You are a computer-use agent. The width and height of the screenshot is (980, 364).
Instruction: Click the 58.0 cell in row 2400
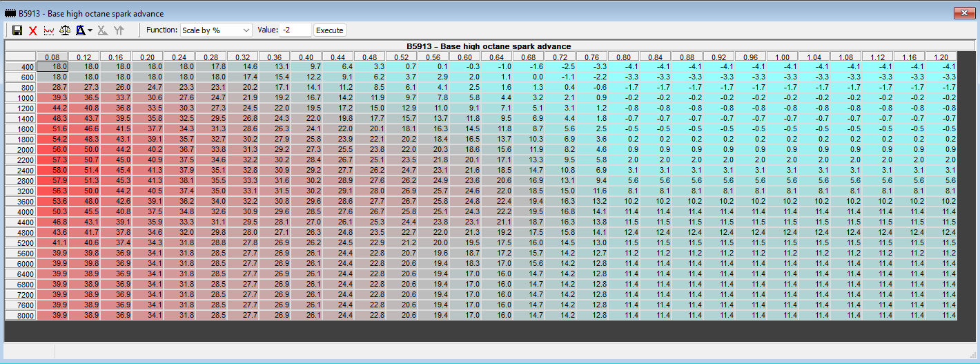click(52, 170)
